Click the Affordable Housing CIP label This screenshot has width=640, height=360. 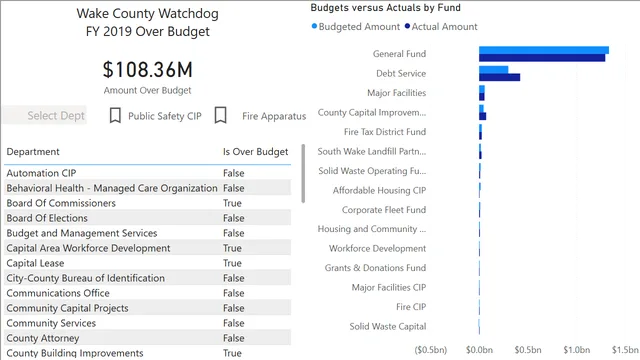tap(379, 191)
